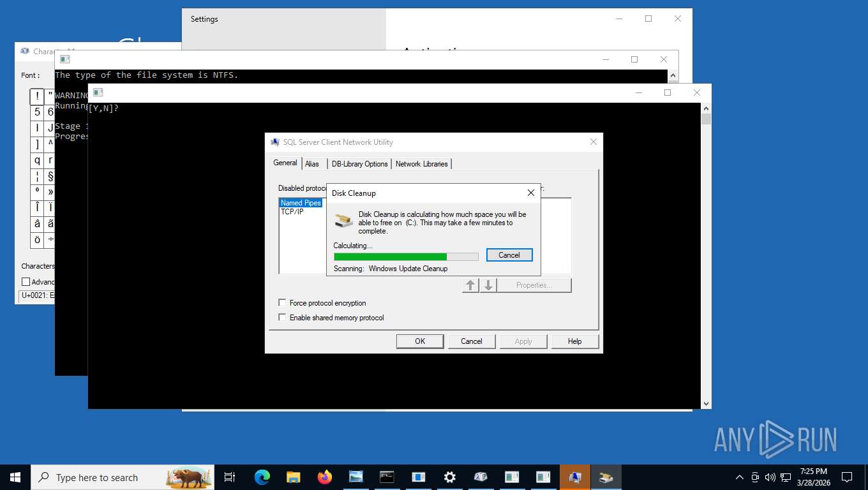868x490 pixels.
Task: Launch Microsoft Edge from the taskbar
Action: pos(262,477)
